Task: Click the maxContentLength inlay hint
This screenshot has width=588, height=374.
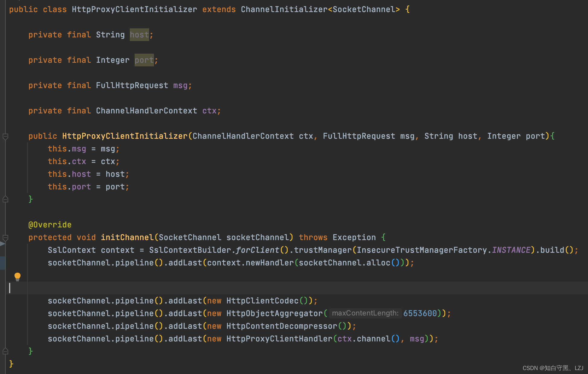Action: coord(365,313)
